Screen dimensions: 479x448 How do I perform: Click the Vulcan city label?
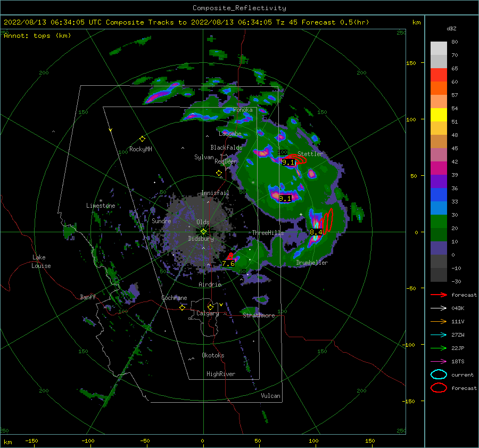(x=271, y=396)
